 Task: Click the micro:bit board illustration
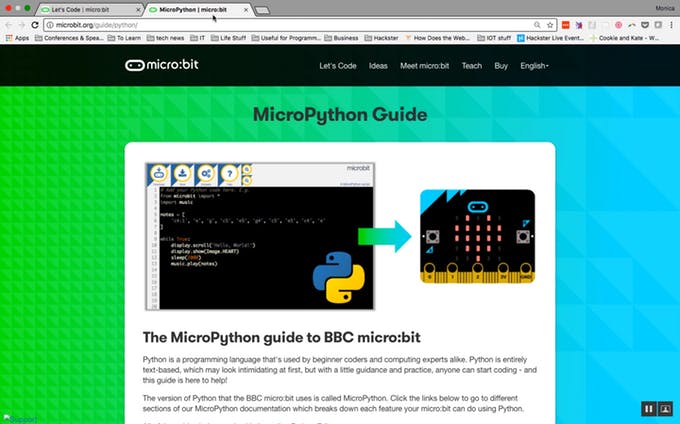click(x=477, y=236)
